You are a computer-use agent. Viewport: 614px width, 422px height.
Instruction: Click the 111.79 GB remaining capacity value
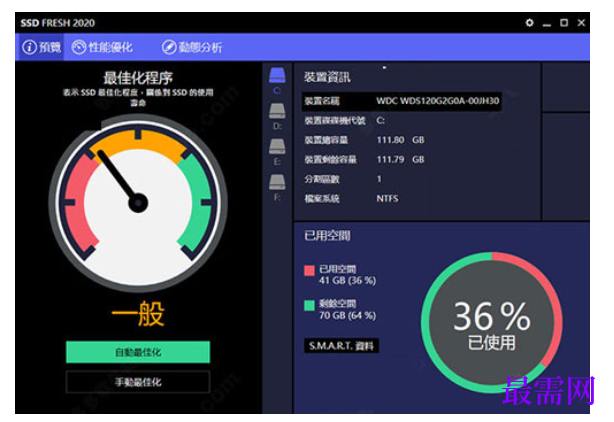[400, 159]
